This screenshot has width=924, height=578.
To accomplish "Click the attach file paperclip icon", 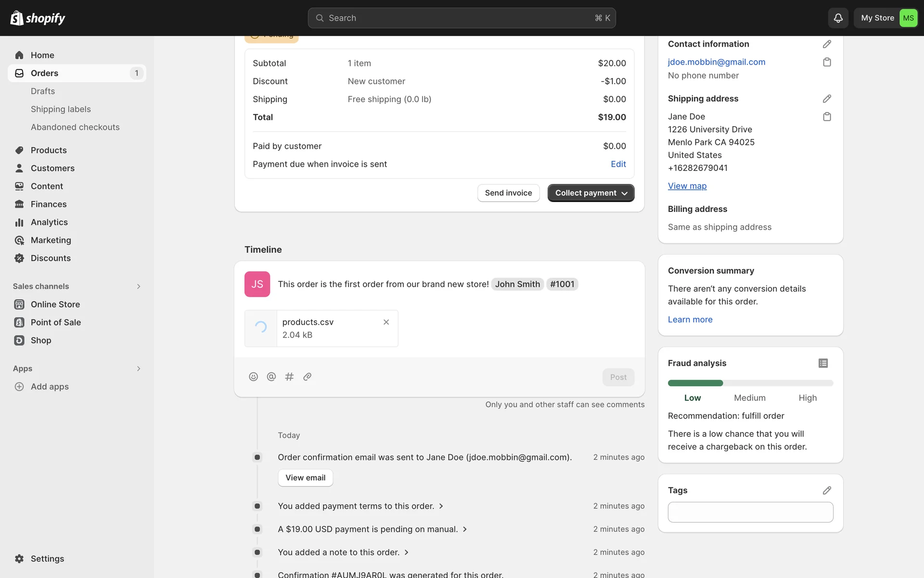I will tap(308, 377).
